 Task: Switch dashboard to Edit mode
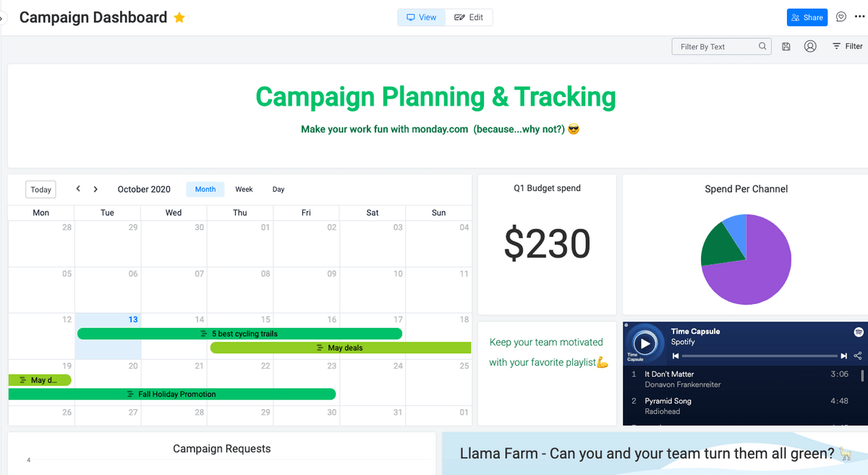click(x=469, y=17)
